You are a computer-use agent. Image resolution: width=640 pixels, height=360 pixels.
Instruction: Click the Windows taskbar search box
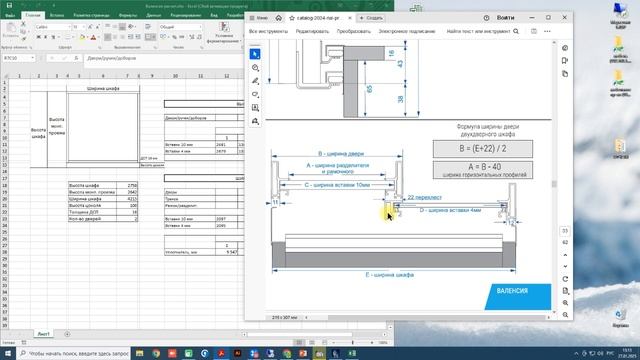(x=74, y=353)
